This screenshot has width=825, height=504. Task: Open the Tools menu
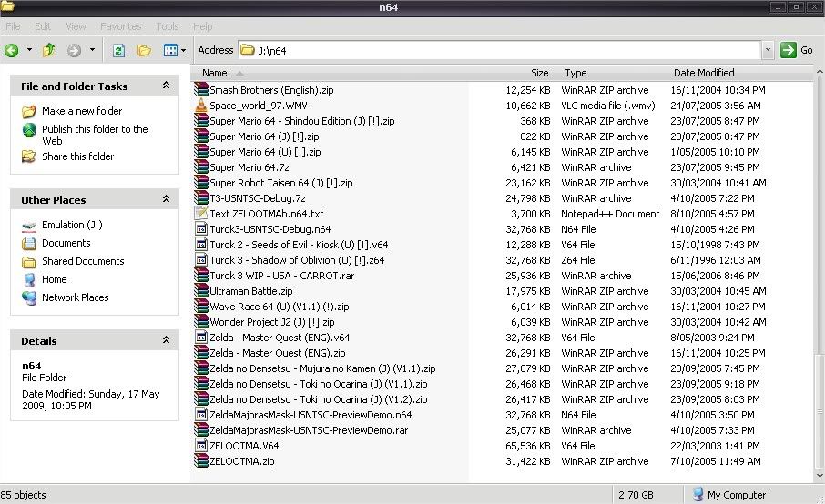(x=168, y=26)
